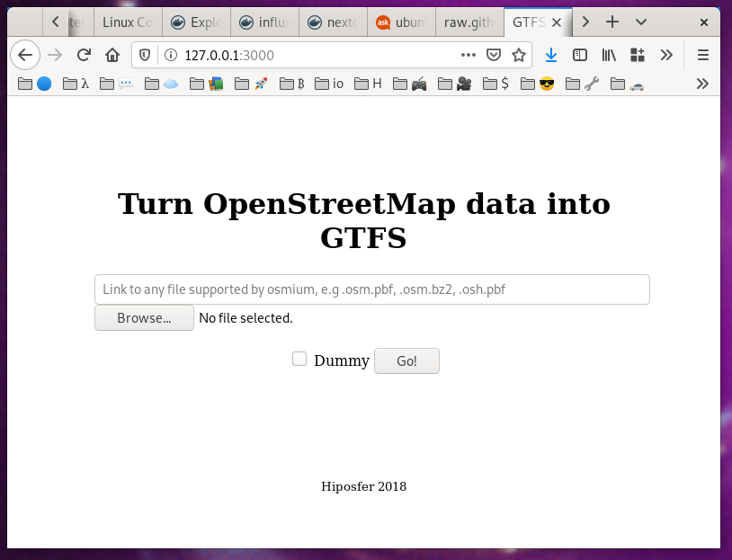Open page actions three-dot menu

(x=468, y=55)
